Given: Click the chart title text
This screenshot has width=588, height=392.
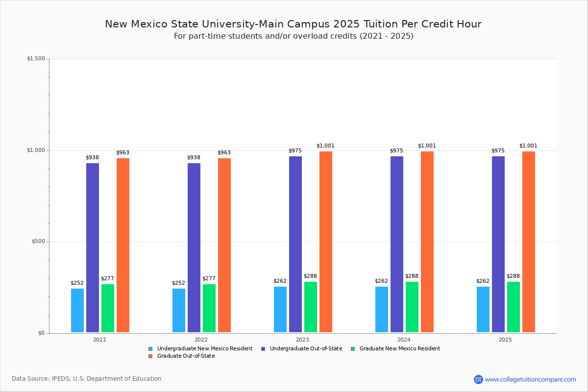Looking at the screenshot, I should pos(293,24).
